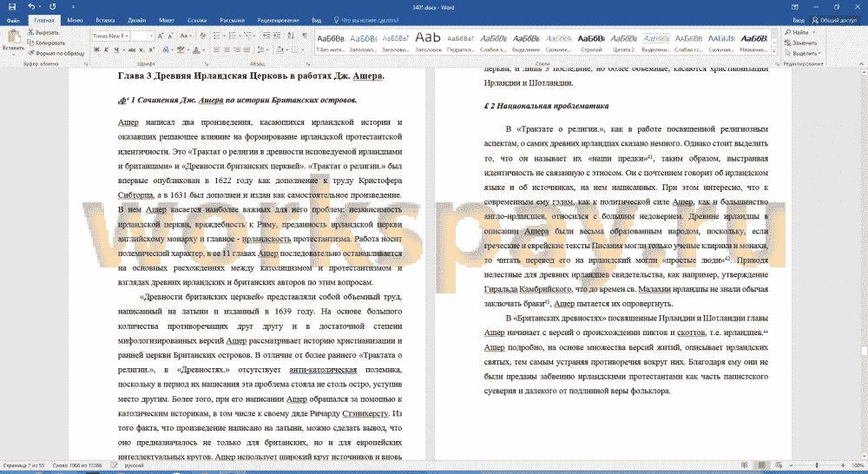The image size is (868, 474).
Task: Open Шрифт dialog launcher
Action: point(207,64)
